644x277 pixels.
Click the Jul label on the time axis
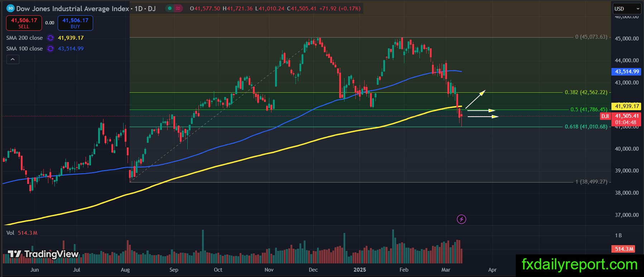pos(77,270)
